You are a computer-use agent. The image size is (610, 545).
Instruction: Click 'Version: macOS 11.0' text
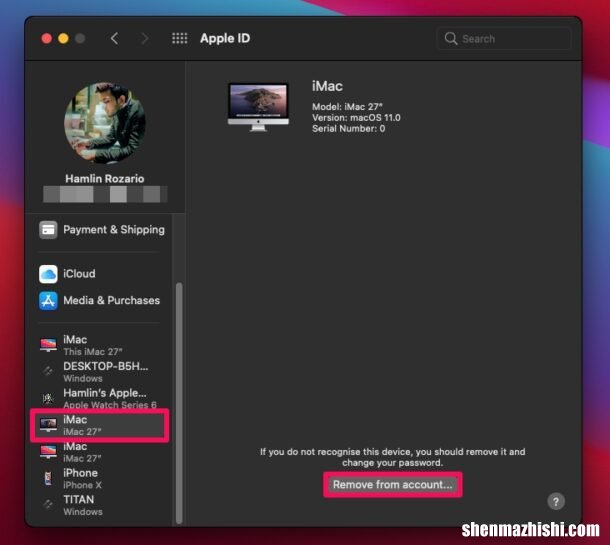pos(356,118)
